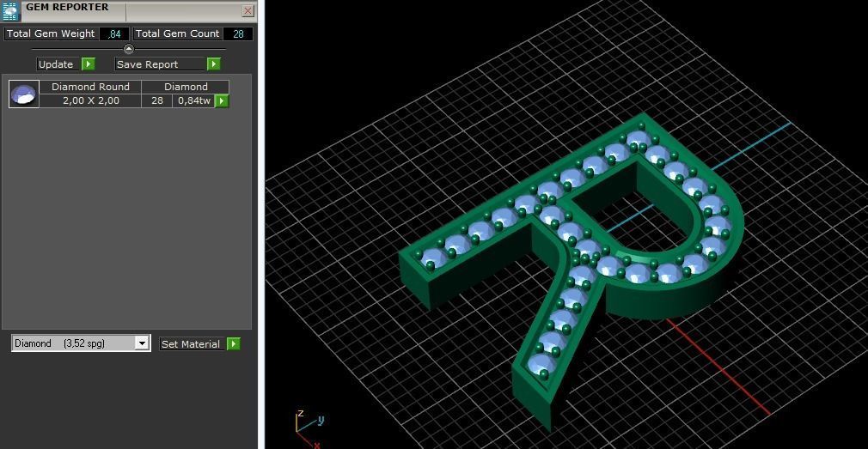Click the gem quantity cell '28'

click(x=157, y=100)
